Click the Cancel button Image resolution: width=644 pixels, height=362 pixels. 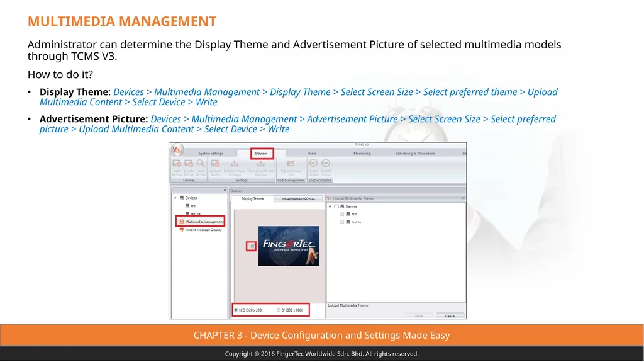pos(450,316)
